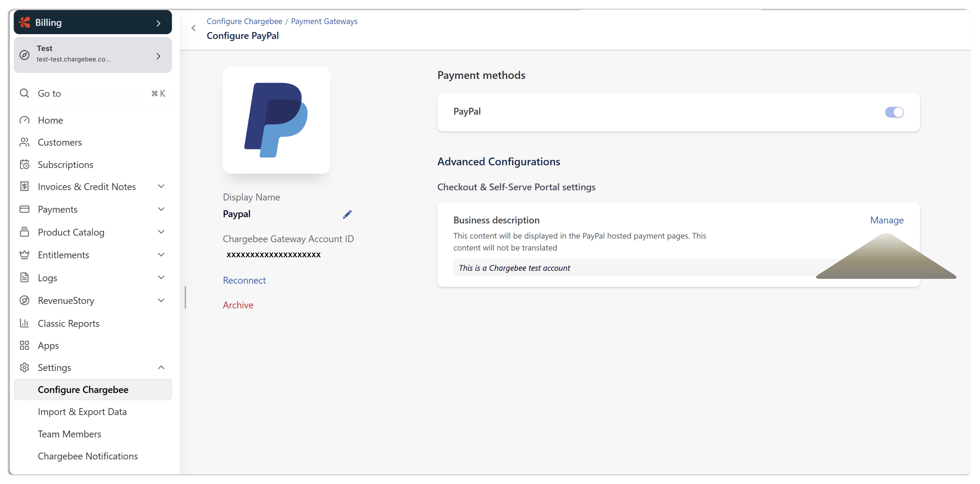Click the back arrow next to Configure PayPal
The height and width of the screenshot is (484, 980).
pyautogui.click(x=194, y=28)
